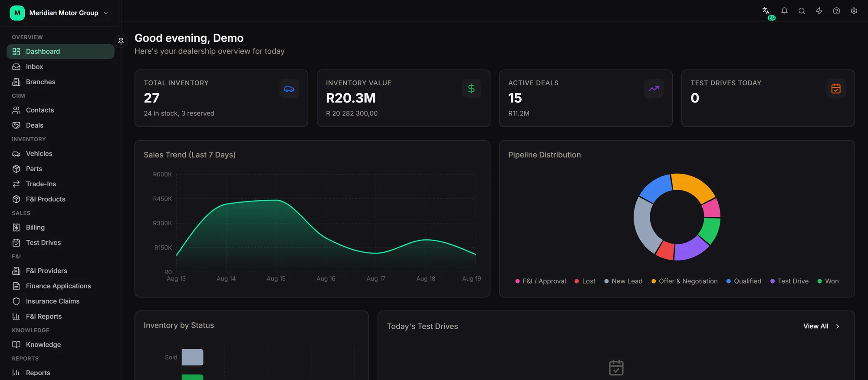Navigate to Contacts
868x380 pixels.
pos(60,110)
